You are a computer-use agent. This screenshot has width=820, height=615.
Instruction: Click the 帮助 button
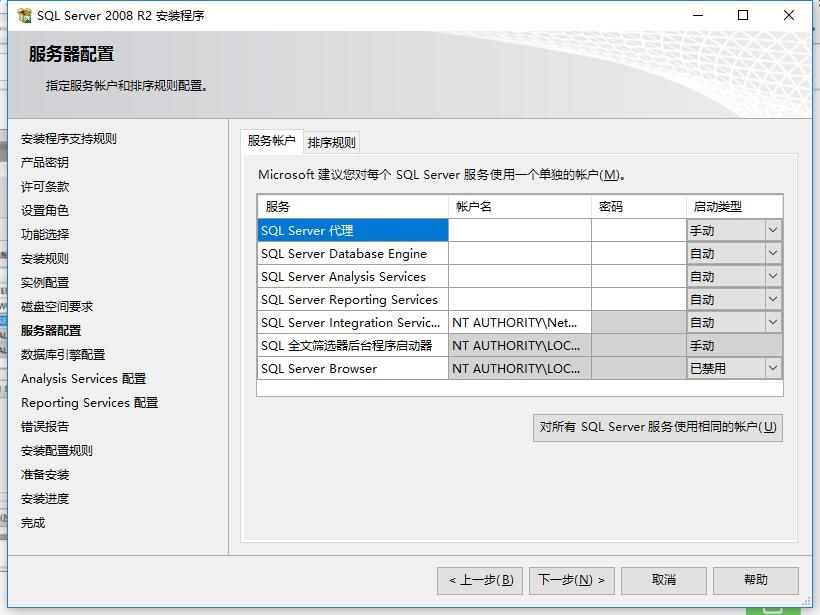(x=756, y=580)
